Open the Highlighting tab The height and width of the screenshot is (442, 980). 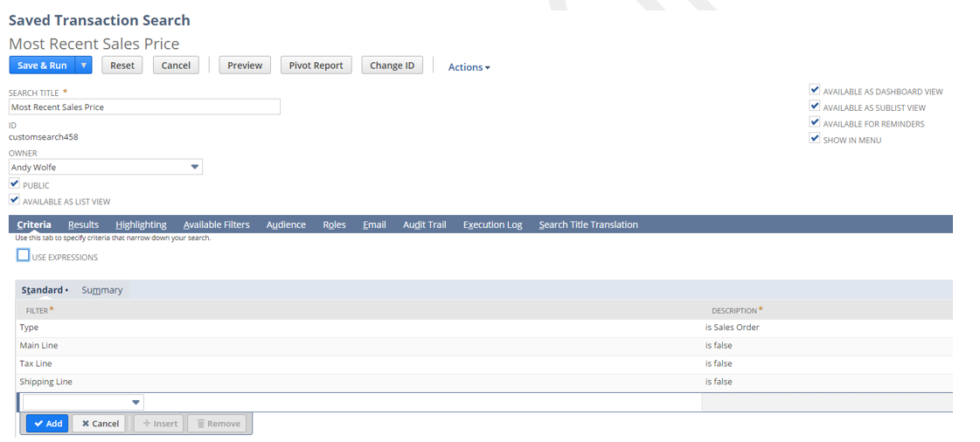click(x=141, y=224)
